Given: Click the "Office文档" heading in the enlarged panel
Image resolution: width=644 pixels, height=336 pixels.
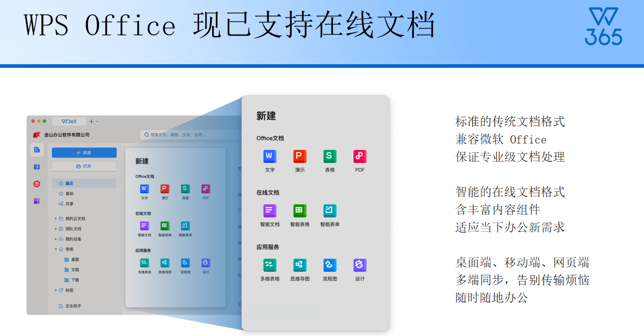Looking at the screenshot, I should tap(270, 138).
